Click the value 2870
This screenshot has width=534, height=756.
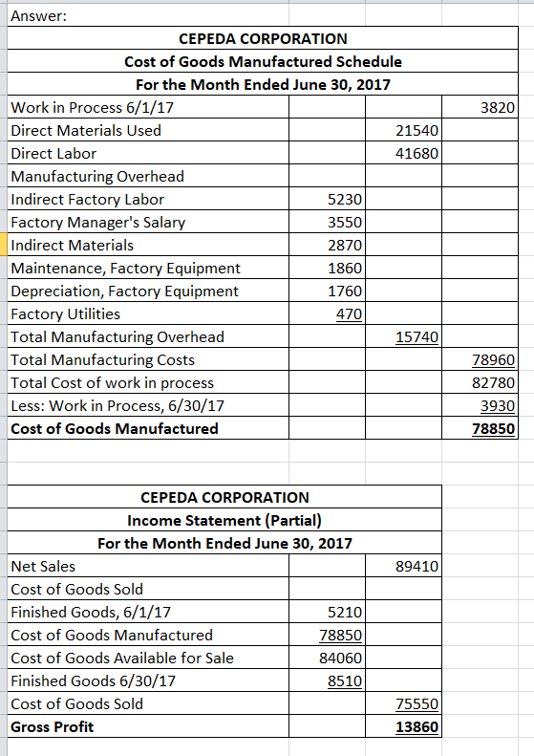click(x=345, y=246)
